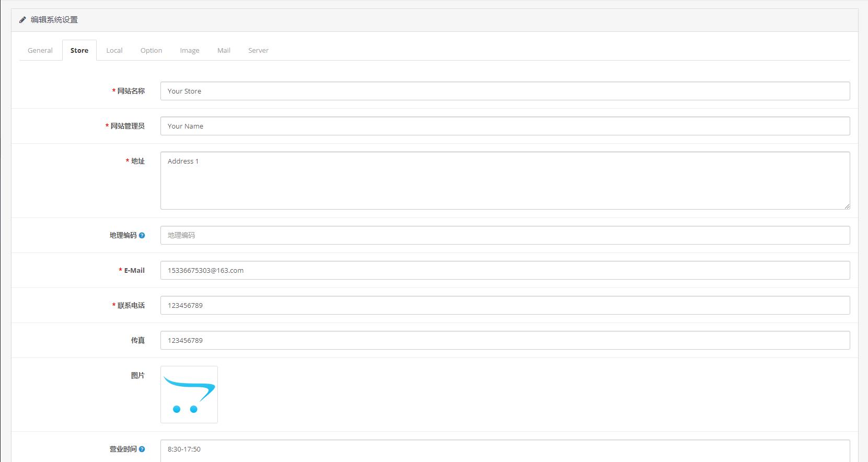
Task: Click the E-Mail input field
Action: (x=504, y=270)
